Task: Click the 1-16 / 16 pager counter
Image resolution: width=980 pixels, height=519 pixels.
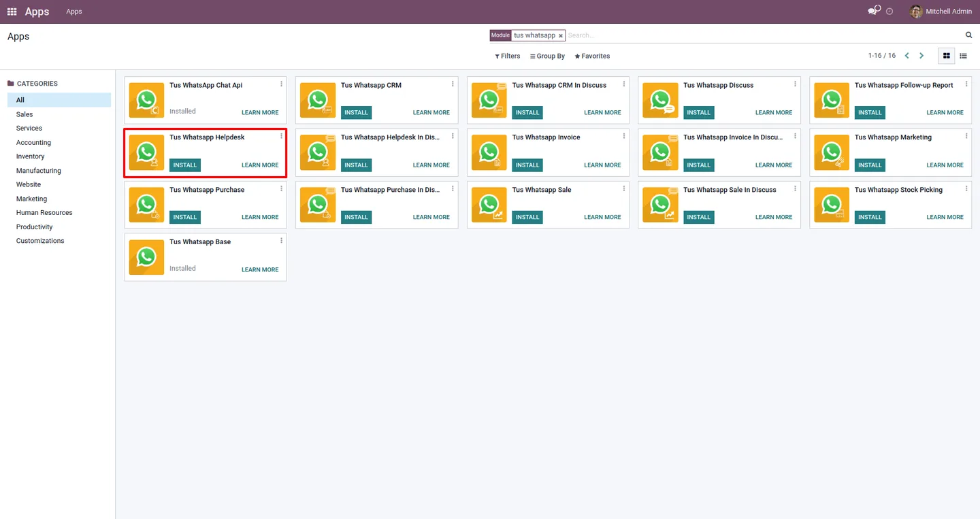Action: 882,56
